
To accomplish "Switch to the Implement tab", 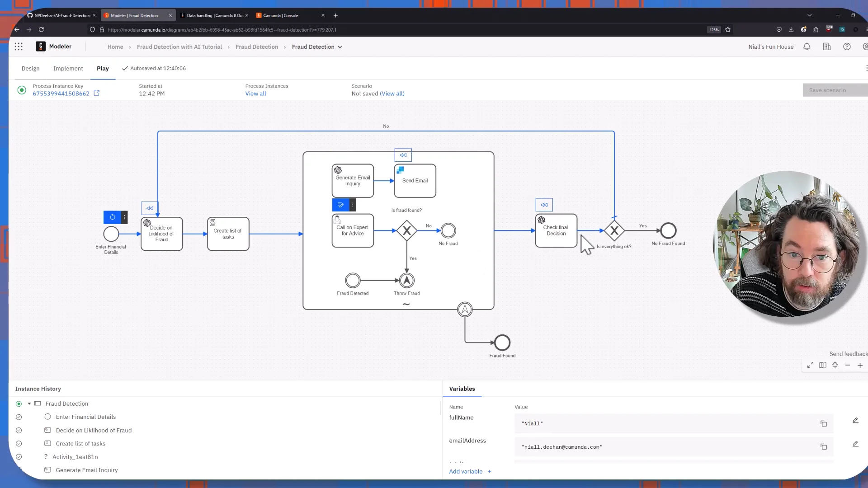I will [x=68, y=68].
